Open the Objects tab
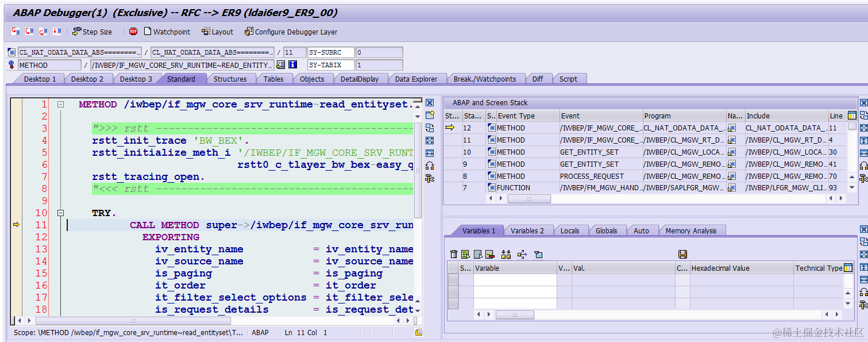Viewport: 868px width, 342px height. (312, 79)
